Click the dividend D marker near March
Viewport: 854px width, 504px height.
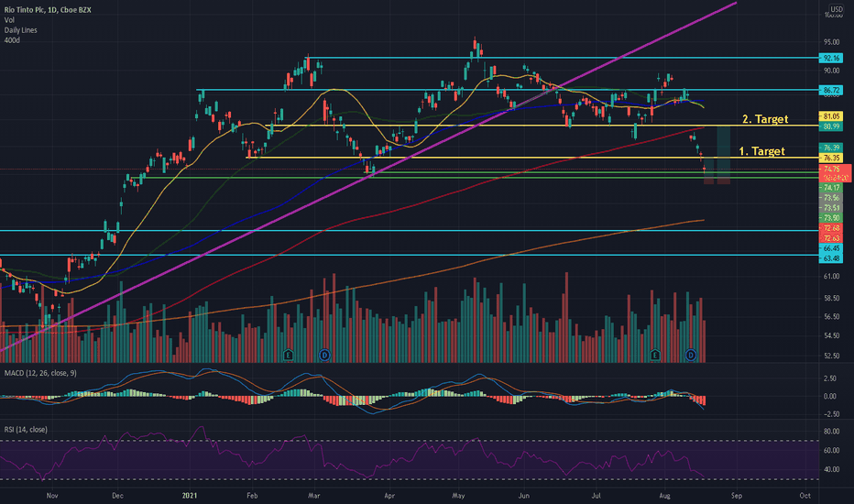click(324, 356)
